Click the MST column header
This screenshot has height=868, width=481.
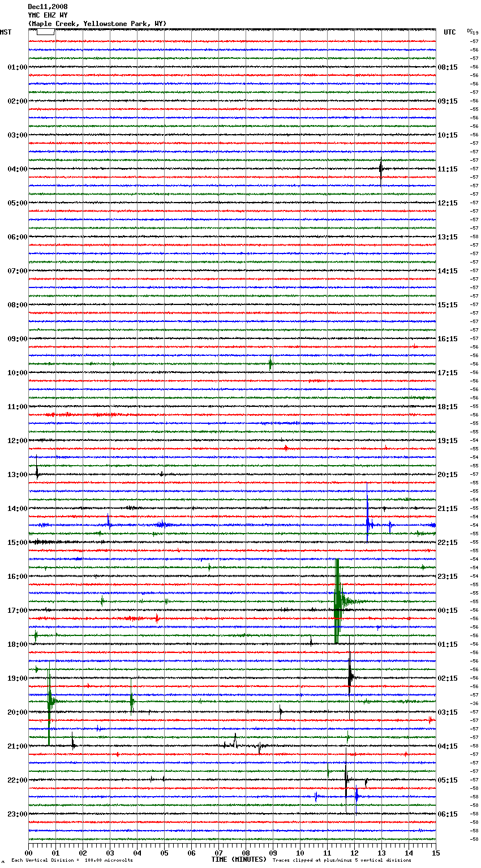coord(6,32)
